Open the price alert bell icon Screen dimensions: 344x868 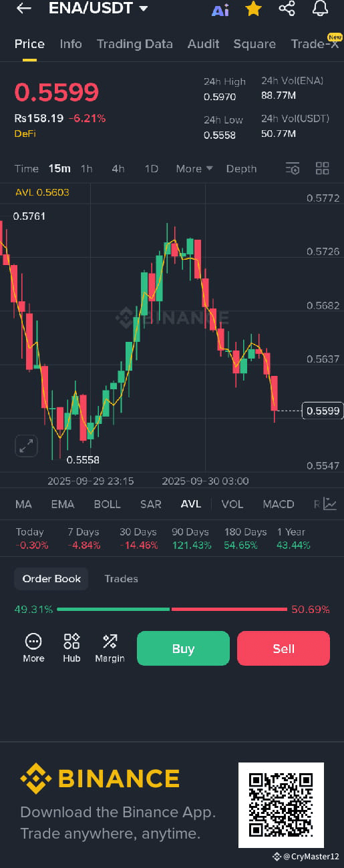pyautogui.click(x=320, y=9)
